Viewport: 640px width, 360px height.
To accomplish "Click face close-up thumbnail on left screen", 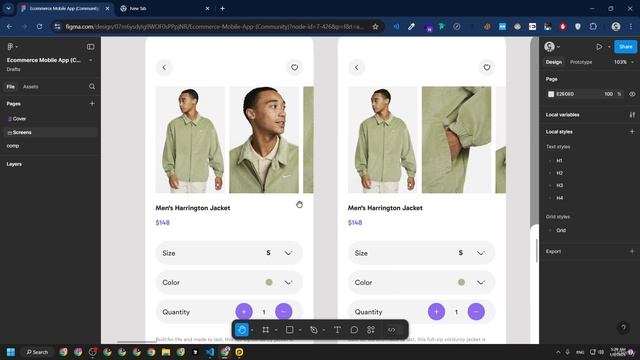I will [264, 140].
